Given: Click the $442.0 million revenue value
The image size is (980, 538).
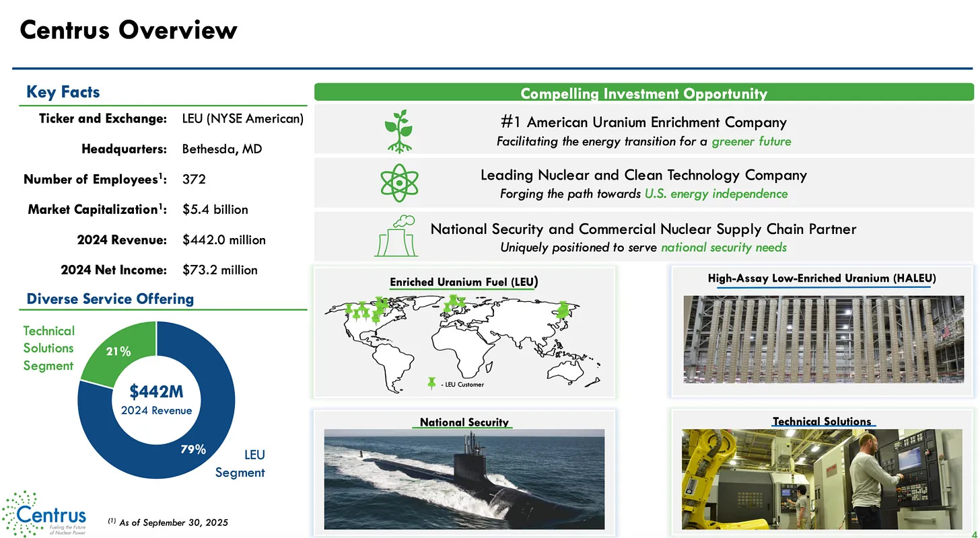Looking at the screenshot, I should [x=224, y=239].
